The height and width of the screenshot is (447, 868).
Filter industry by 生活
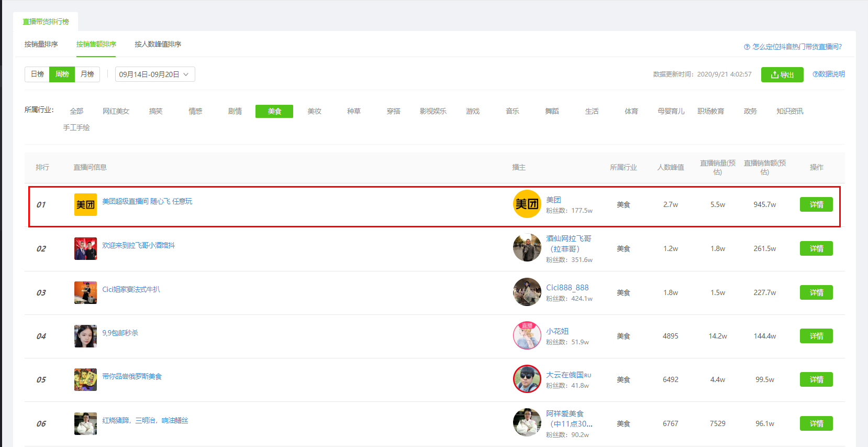click(592, 111)
